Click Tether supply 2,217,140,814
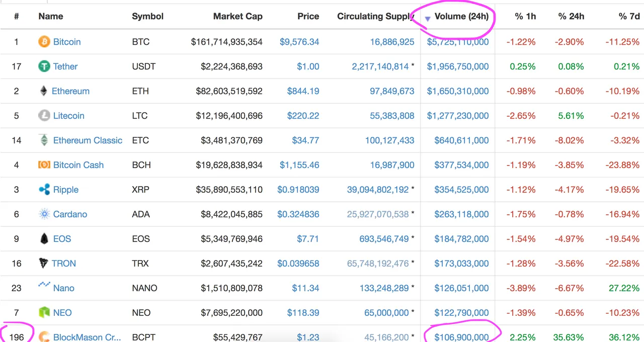 [380, 66]
